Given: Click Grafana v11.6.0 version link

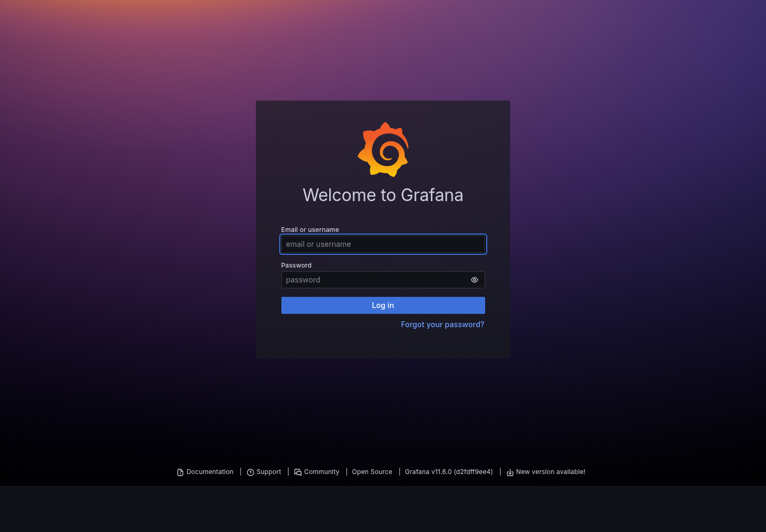Looking at the screenshot, I should pos(449,472).
